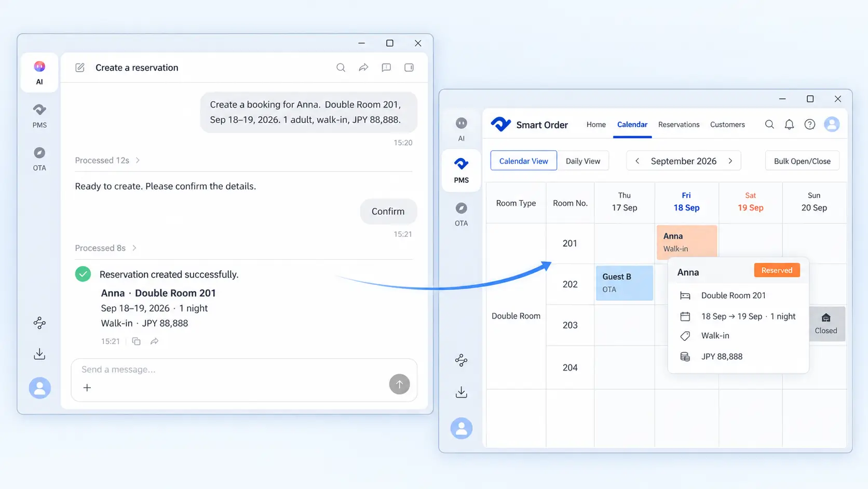Switch to Calendar View
The width and height of the screenshot is (868, 489).
[523, 161]
